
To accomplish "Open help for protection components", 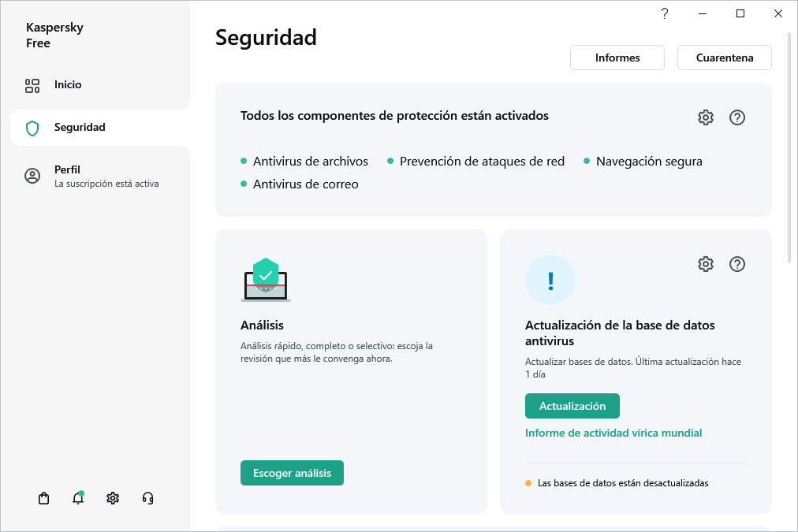I will 737,117.
